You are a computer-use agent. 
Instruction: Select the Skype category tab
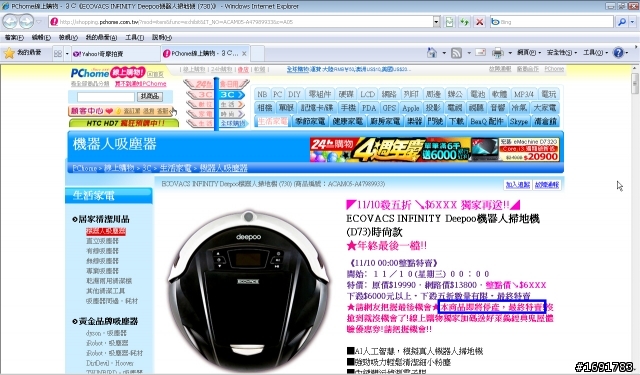[519, 121]
